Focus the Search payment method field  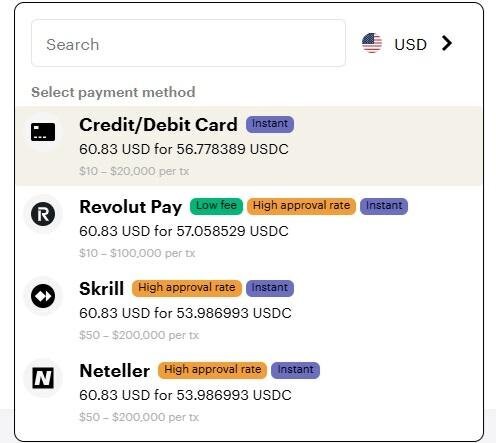click(188, 43)
